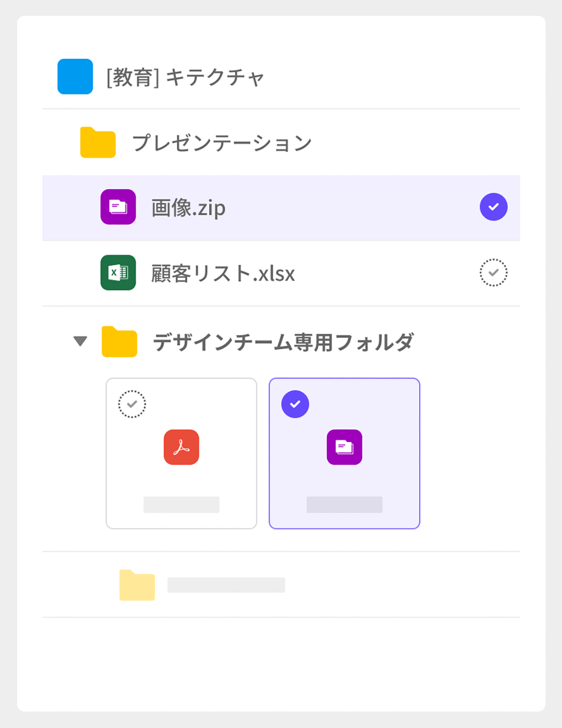Image resolution: width=562 pixels, height=728 pixels.
Task: Click the purple archive icon in selected card
Action: coord(344,447)
